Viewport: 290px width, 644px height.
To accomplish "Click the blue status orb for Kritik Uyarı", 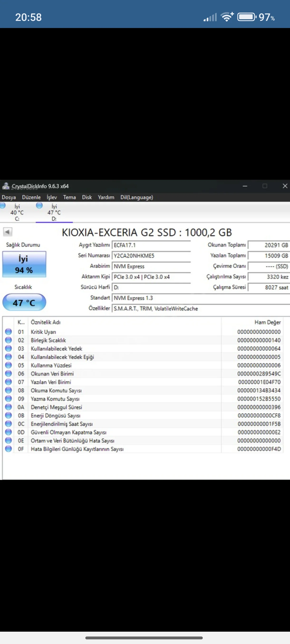I will tap(9, 331).
